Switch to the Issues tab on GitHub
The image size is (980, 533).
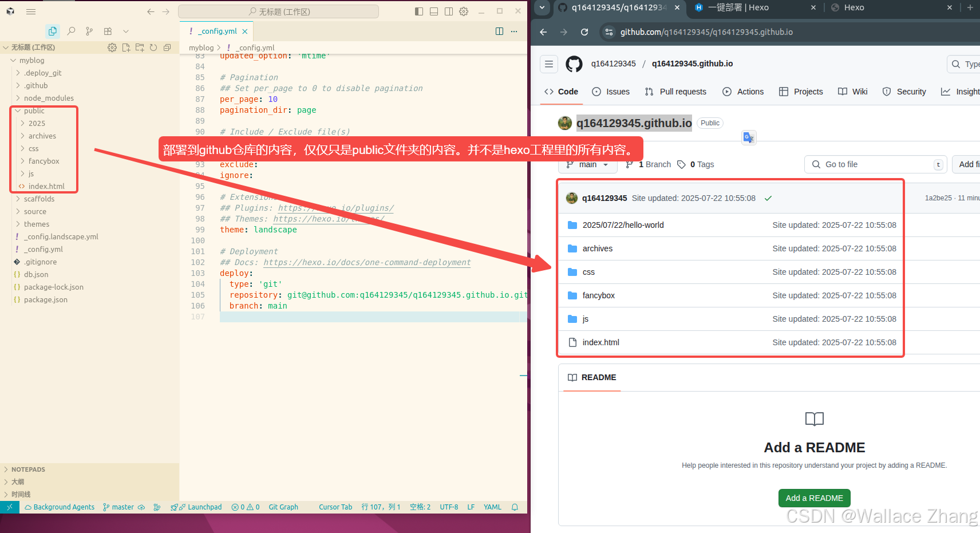click(611, 92)
